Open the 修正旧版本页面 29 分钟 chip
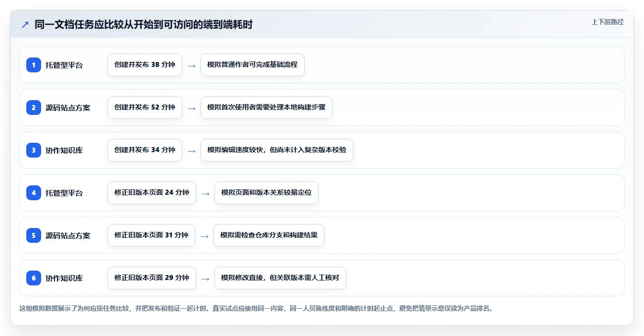 tap(152, 278)
